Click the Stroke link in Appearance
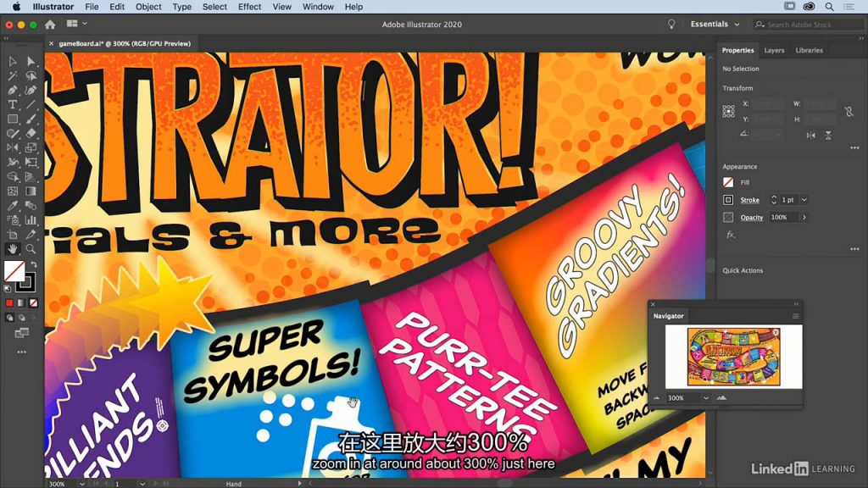The width and height of the screenshot is (868, 488). (749, 200)
